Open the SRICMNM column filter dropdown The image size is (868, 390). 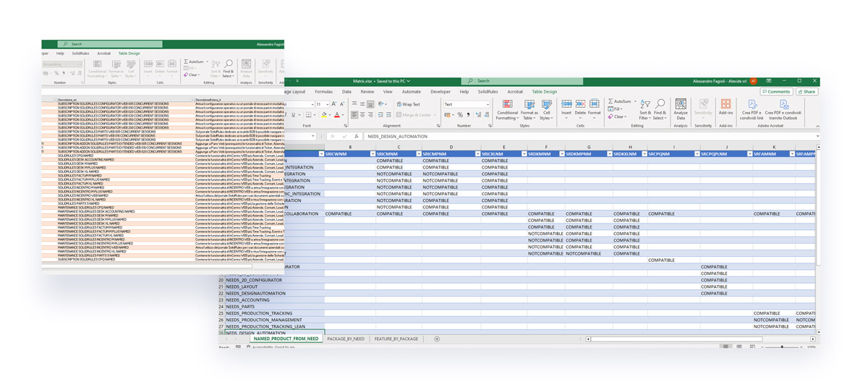coord(419,154)
